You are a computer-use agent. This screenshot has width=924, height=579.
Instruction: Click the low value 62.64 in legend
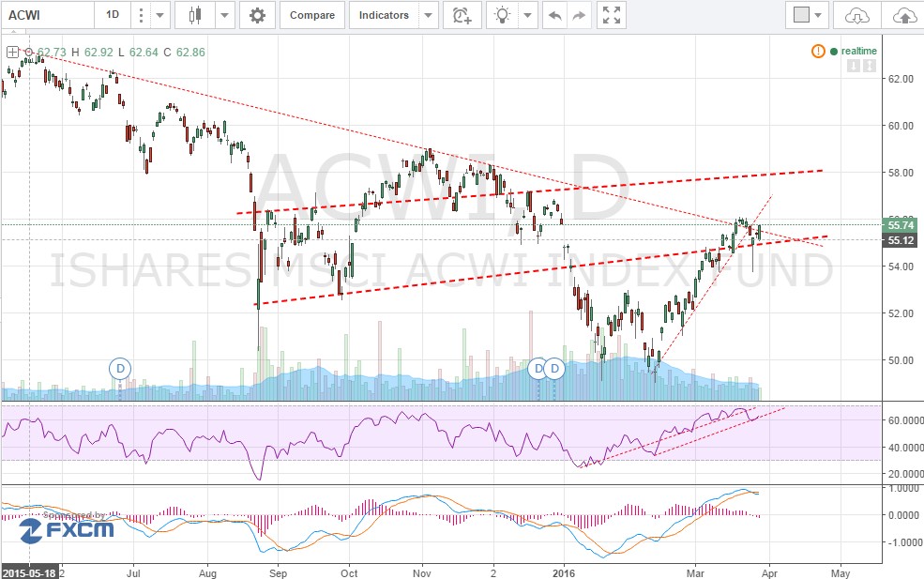[x=144, y=52]
